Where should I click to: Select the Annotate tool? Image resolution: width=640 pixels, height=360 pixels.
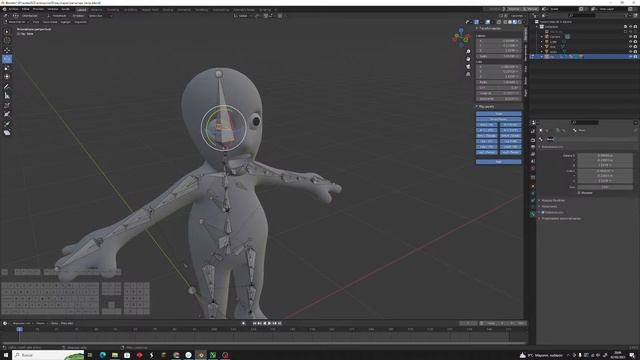pyautogui.click(x=7, y=87)
